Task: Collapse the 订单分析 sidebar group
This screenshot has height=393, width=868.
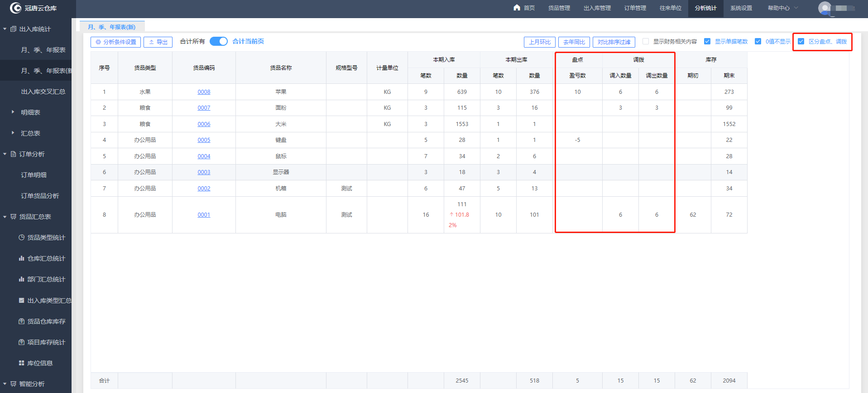Action: (x=5, y=154)
